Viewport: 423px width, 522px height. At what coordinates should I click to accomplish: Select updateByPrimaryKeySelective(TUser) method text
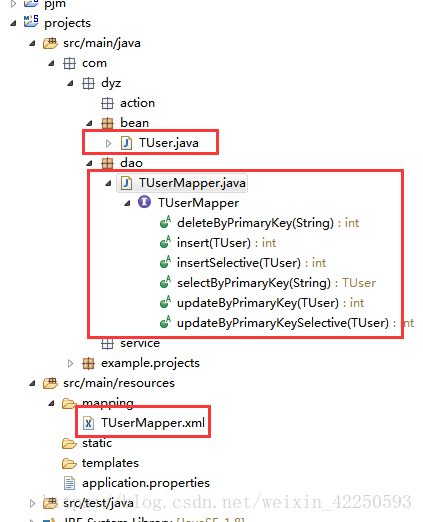(283, 323)
